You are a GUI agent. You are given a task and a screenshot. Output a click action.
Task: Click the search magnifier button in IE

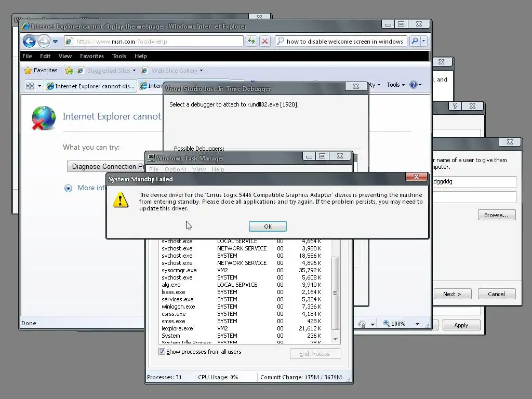click(415, 41)
